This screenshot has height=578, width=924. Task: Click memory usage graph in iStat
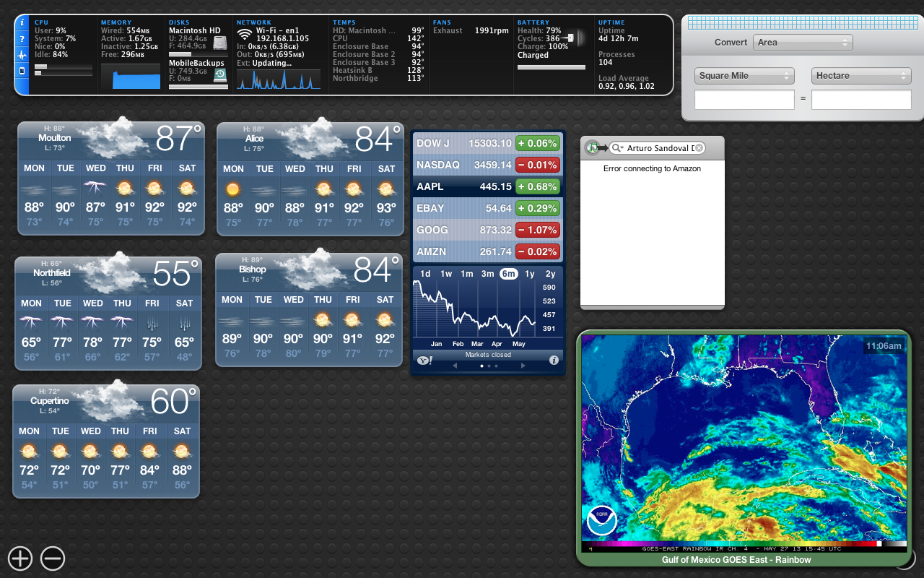(131, 77)
